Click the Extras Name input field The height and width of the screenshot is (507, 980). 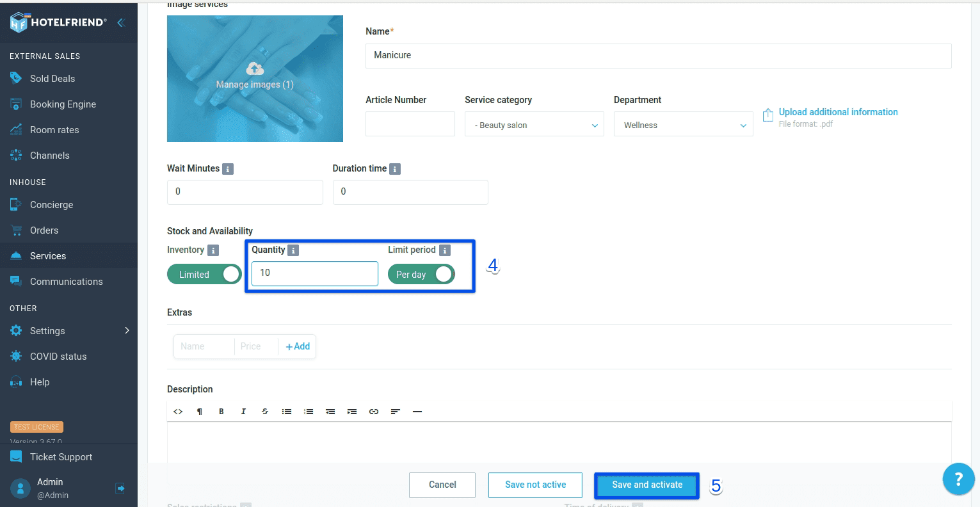coord(204,346)
